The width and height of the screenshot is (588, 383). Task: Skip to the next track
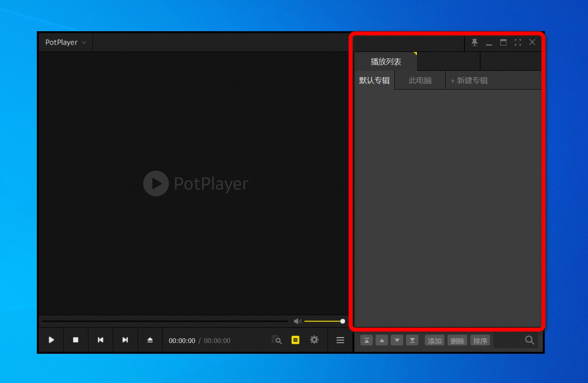[125, 340]
